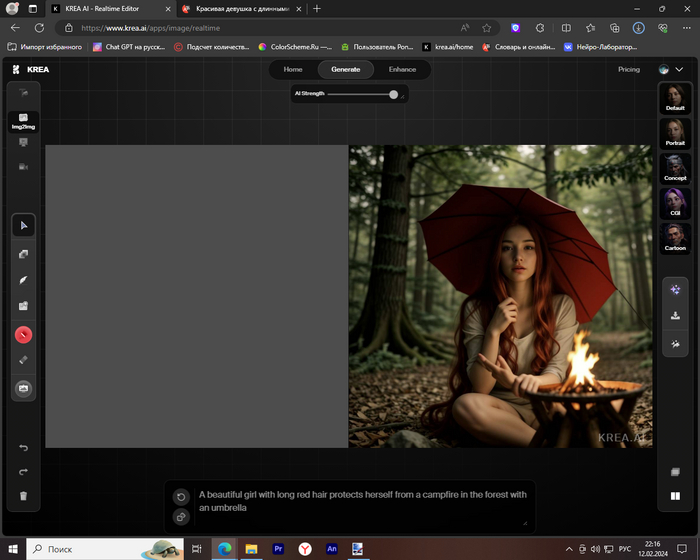Viewport: 700px width, 560px height.
Task: Click the redo arrow icon
Action: [23, 471]
